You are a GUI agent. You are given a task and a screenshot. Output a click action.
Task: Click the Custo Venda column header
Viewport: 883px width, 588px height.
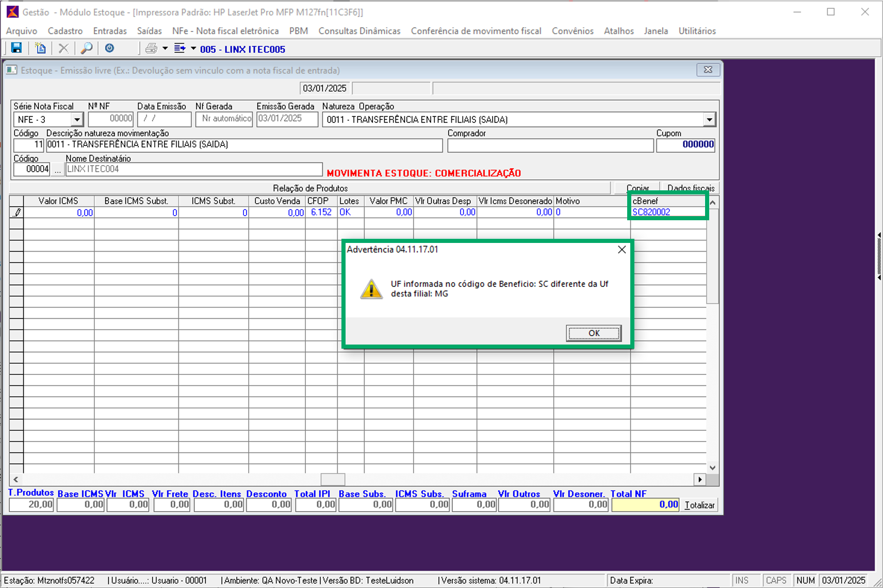pos(277,201)
